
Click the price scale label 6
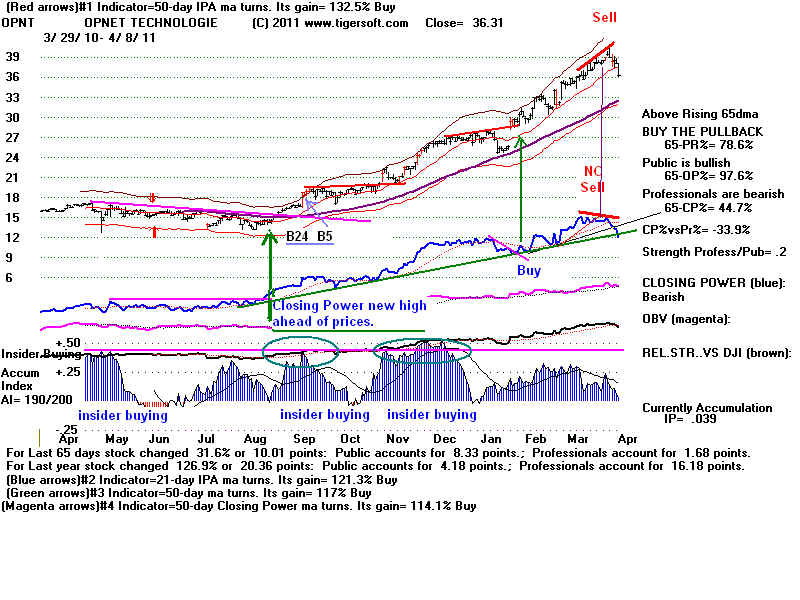click(x=9, y=278)
